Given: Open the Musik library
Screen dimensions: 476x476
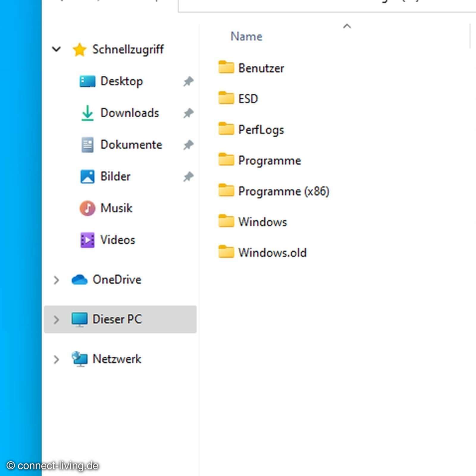Looking at the screenshot, I should 116,208.
